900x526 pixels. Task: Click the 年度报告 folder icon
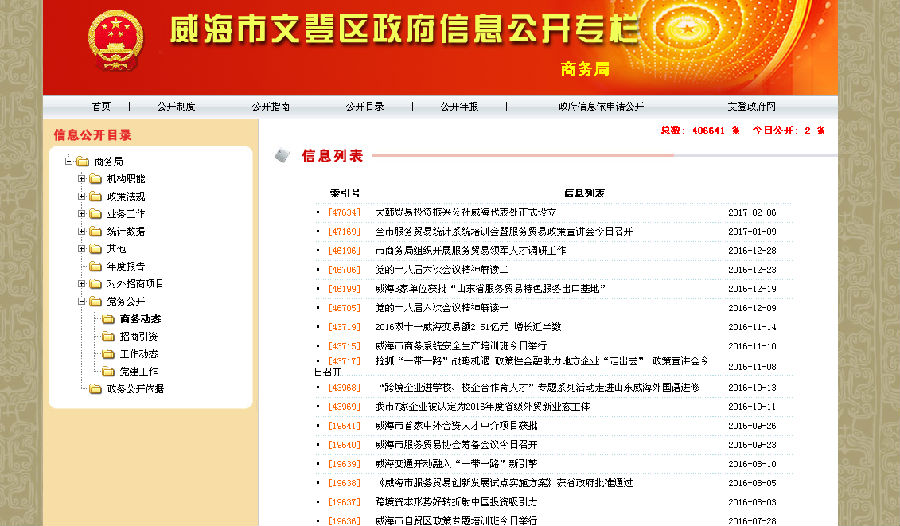point(96,266)
